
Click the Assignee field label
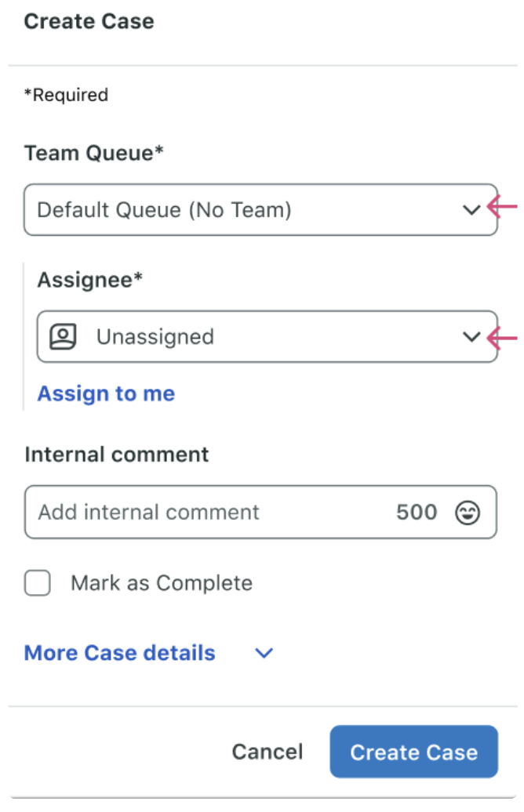coord(90,279)
